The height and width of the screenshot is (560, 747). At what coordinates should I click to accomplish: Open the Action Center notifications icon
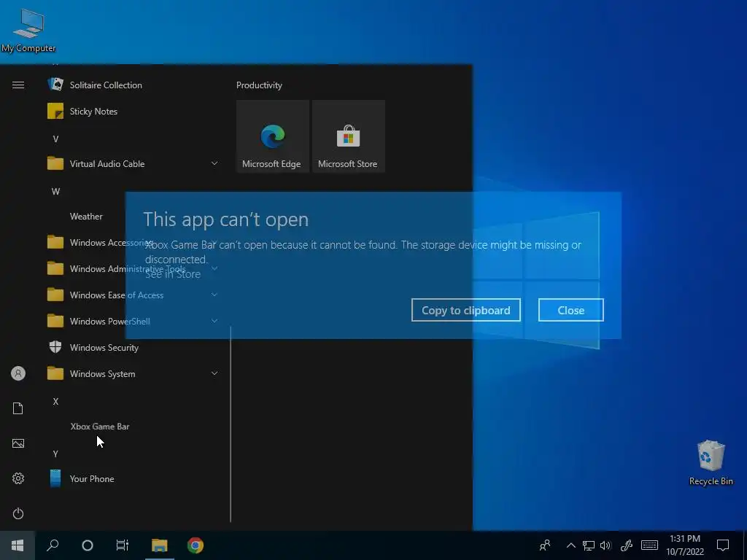pos(723,545)
